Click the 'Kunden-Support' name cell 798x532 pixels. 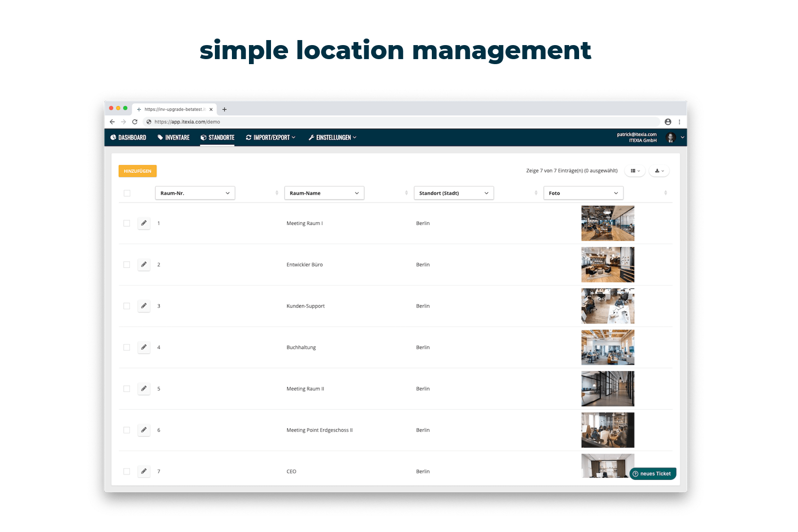coord(306,306)
